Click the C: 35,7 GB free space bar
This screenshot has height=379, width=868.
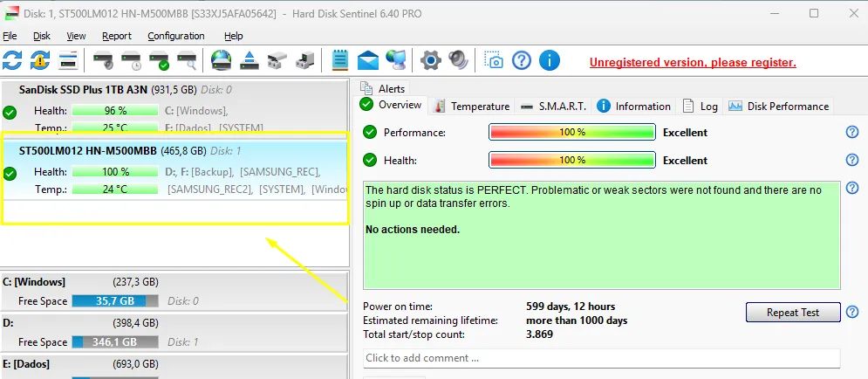click(x=115, y=301)
